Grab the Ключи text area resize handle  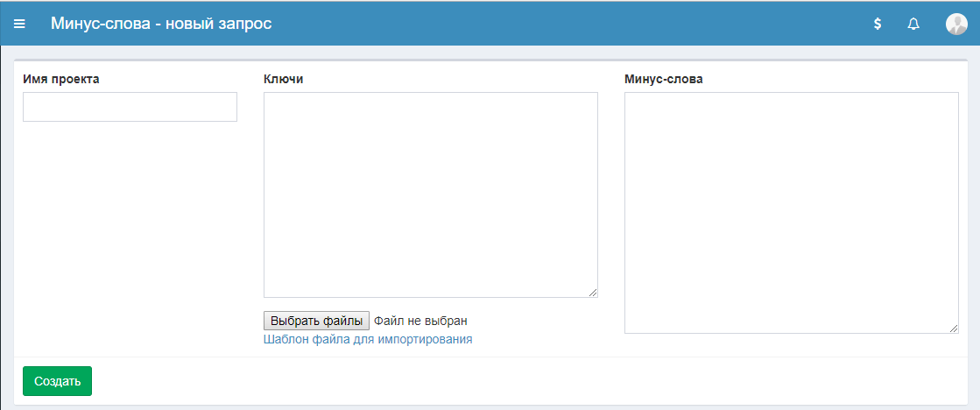[x=593, y=293]
